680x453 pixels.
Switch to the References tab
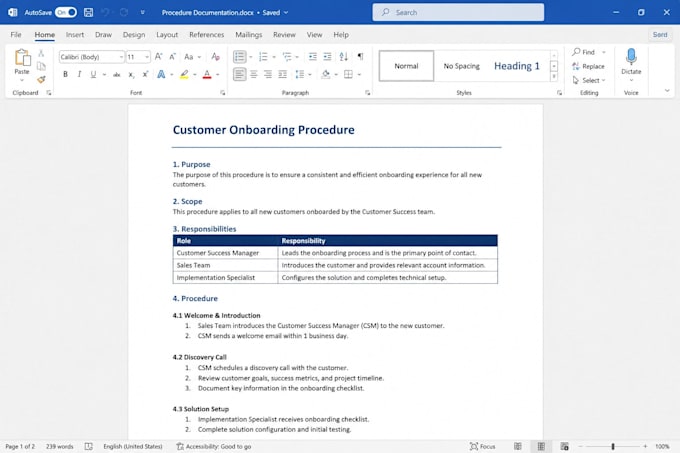click(206, 35)
